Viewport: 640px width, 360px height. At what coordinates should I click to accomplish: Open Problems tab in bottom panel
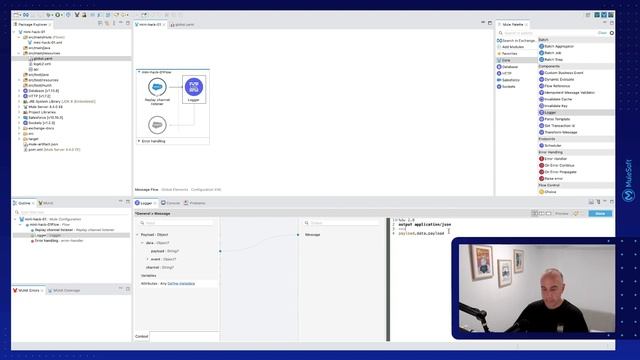tap(195, 203)
